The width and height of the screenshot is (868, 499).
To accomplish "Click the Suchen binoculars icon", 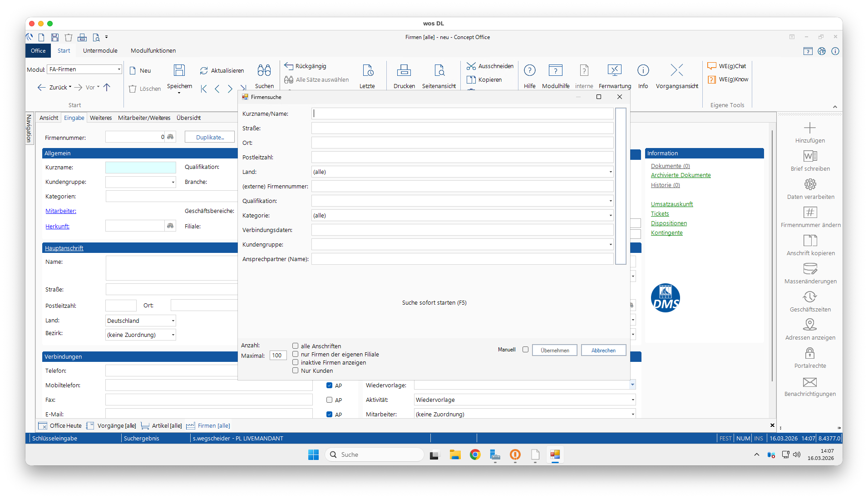I will [264, 71].
